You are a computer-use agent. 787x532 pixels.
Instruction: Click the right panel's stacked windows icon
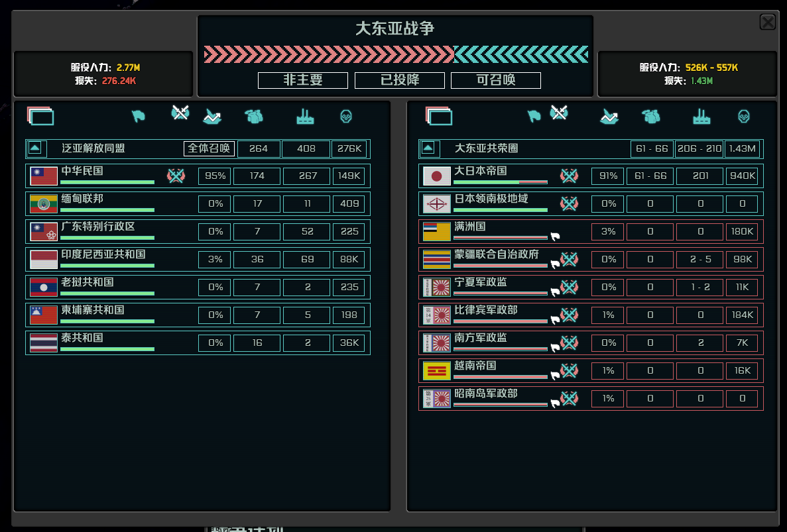(439, 116)
